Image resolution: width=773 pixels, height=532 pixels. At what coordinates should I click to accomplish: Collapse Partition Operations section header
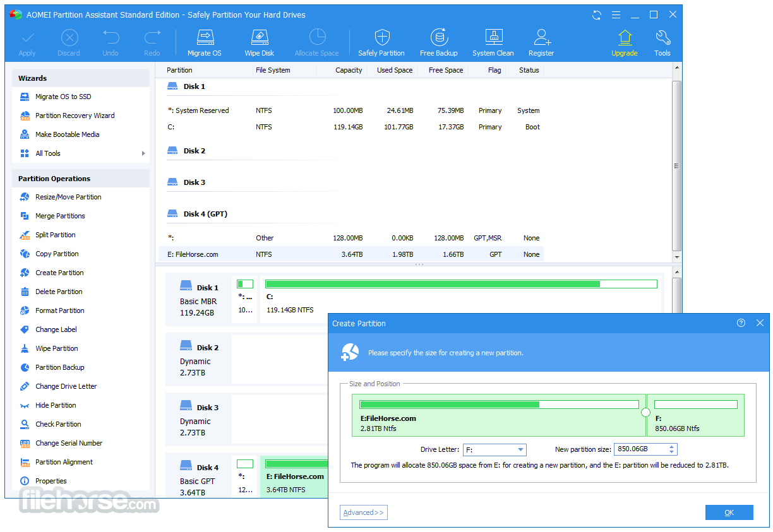point(81,179)
